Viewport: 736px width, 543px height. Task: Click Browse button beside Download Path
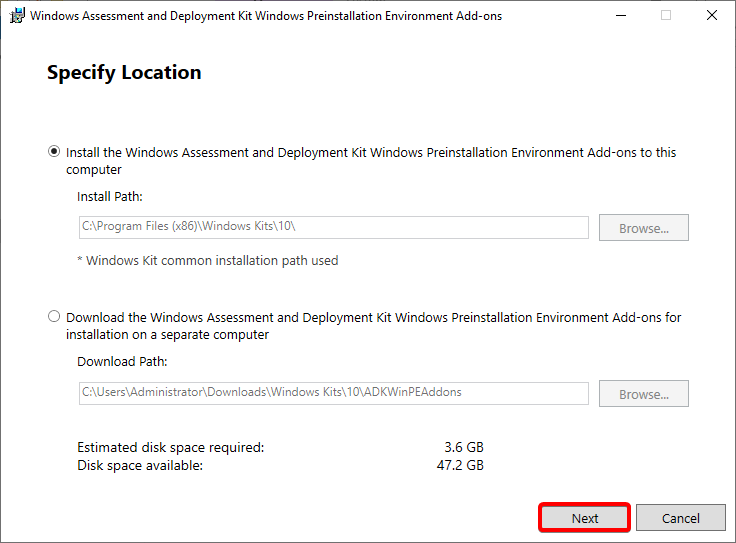pos(644,393)
